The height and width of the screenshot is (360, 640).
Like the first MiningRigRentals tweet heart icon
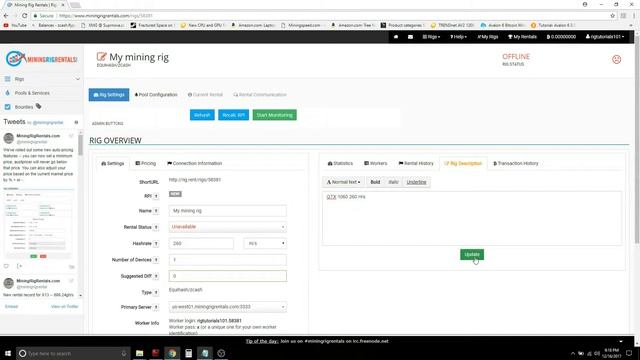pos(6,266)
